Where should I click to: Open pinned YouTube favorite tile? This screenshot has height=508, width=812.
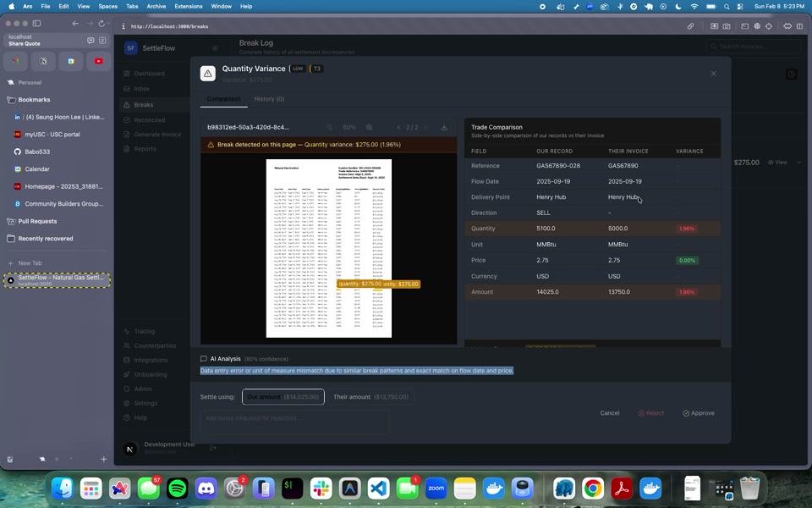pyautogui.click(x=99, y=61)
